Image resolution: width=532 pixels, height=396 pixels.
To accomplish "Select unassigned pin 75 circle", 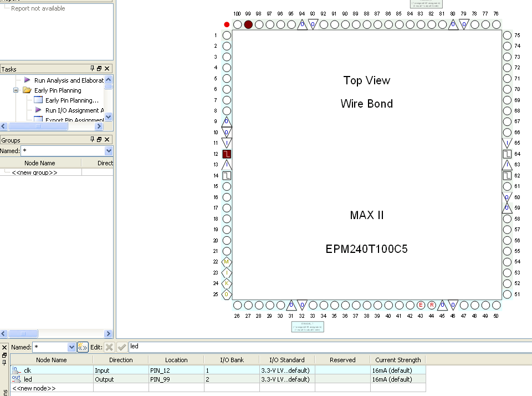I will (x=507, y=35).
